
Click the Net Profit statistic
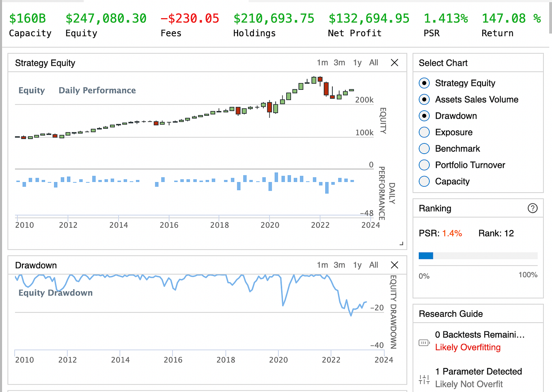368,24
